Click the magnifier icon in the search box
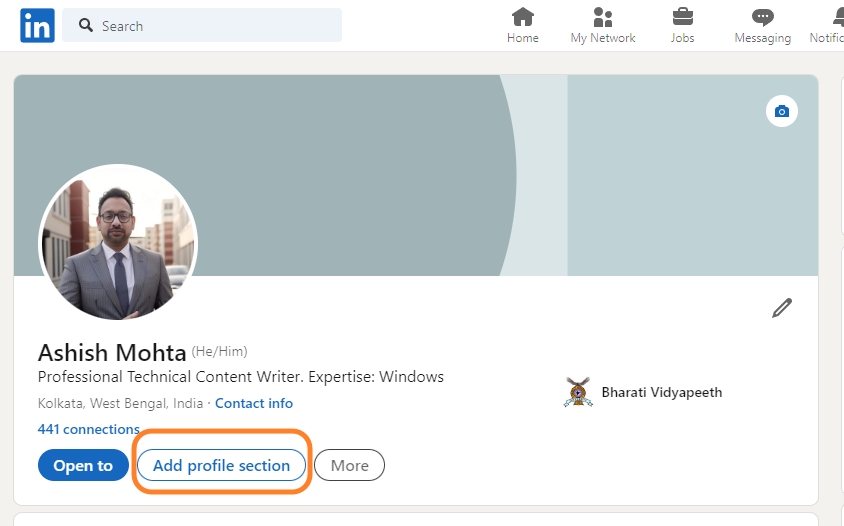The height and width of the screenshot is (526, 844). click(x=86, y=25)
